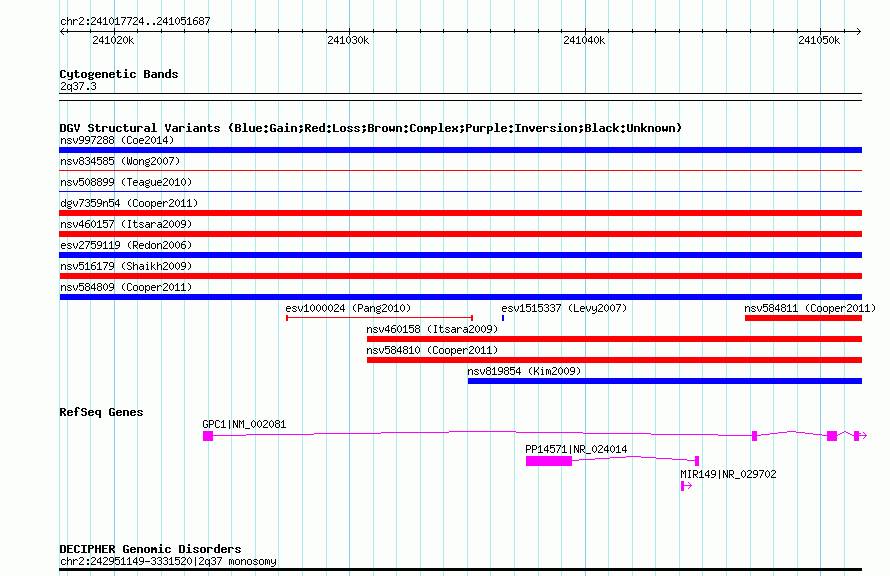The image size is (890, 576).
Task: Click the esv1000024 (Pang2010) red bracketed line
Action: point(379,318)
